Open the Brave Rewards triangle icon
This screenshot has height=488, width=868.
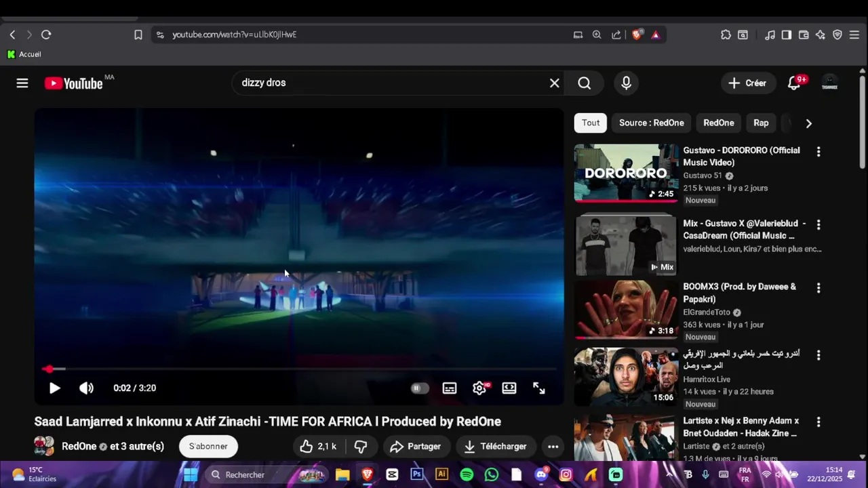tap(656, 35)
